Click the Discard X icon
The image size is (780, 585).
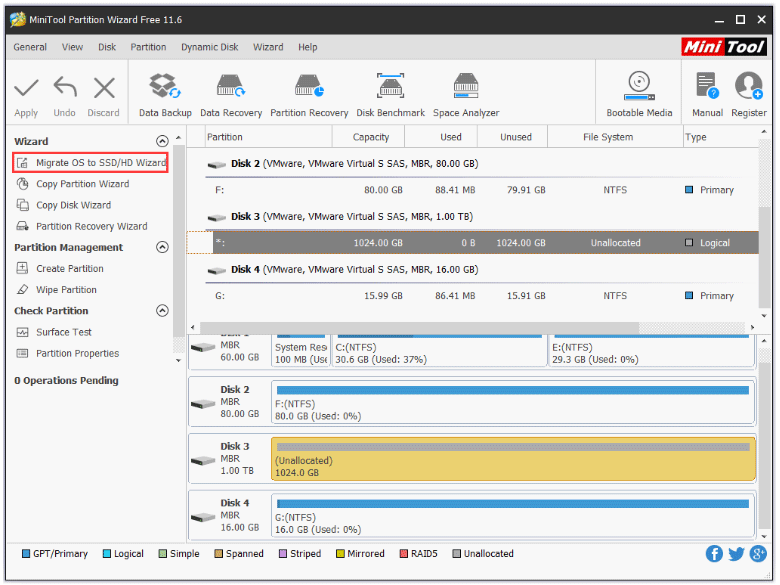104,89
